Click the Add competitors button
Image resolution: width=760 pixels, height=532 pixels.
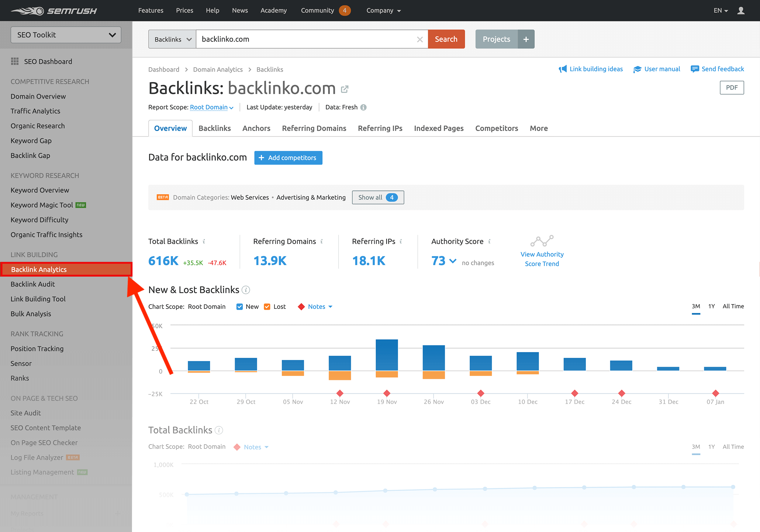[288, 157]
